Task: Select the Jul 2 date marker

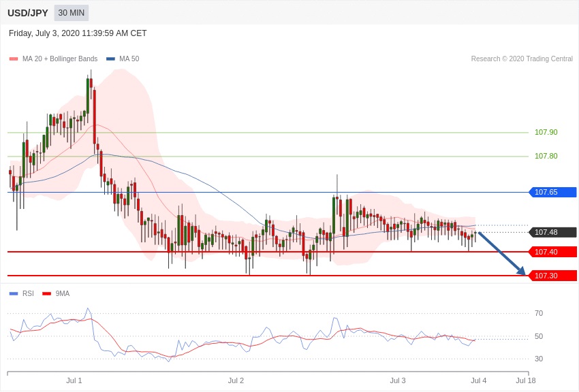Action: (x=236, y=380)
